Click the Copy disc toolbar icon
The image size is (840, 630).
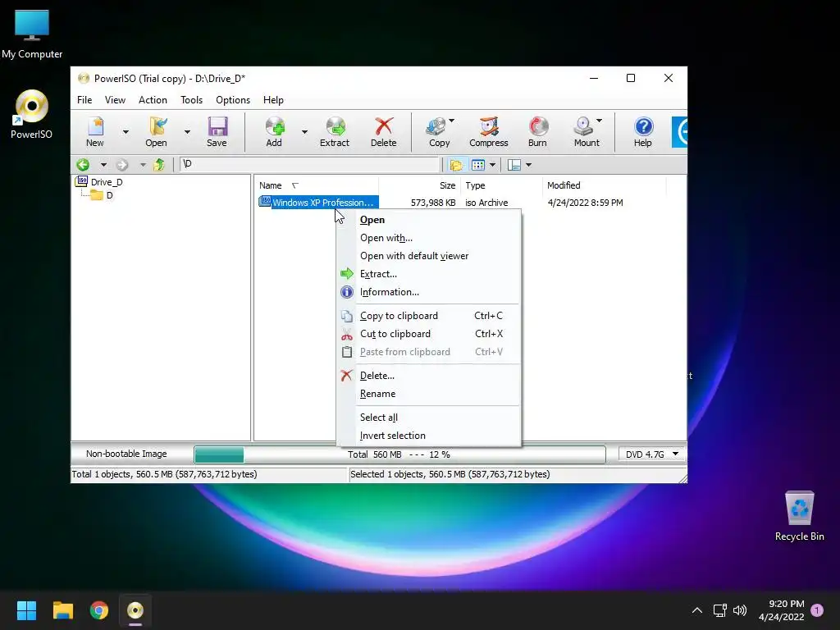[x=438, y=132]
